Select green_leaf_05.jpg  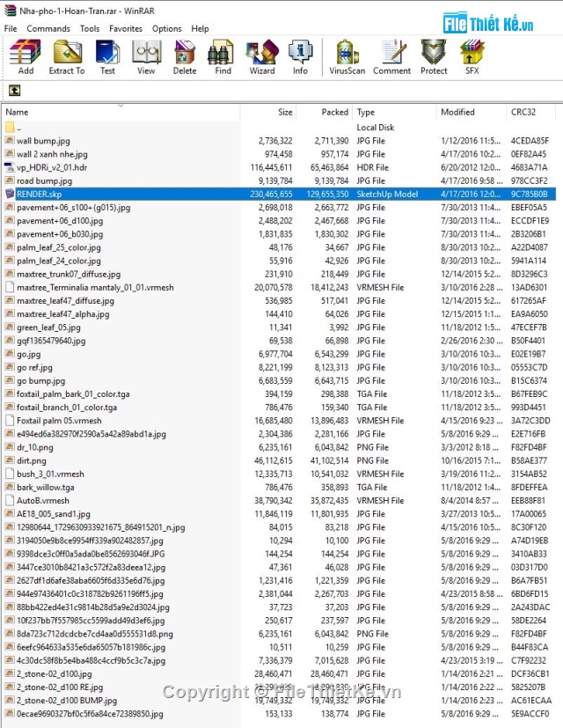pyautogui.click(x=48, y=327)
